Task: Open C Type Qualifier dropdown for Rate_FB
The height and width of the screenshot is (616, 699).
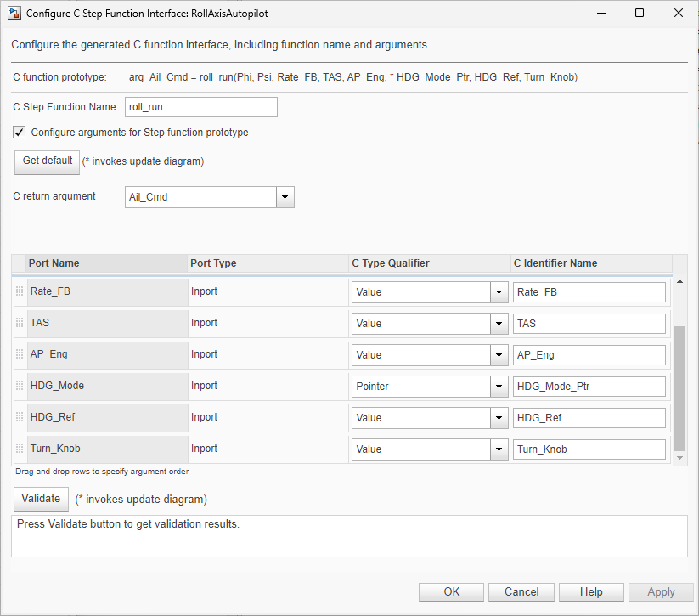Action: pyautogui.click(x=499, y=292)
